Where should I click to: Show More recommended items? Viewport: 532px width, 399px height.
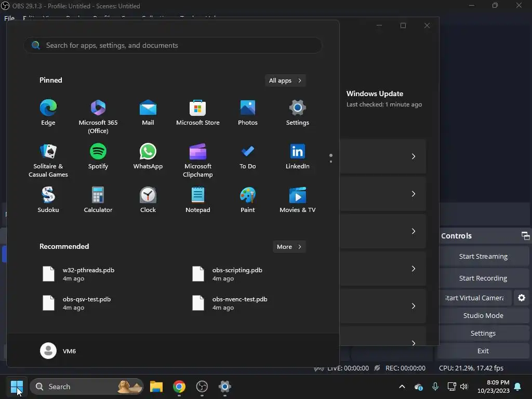(x=289, y=247)
